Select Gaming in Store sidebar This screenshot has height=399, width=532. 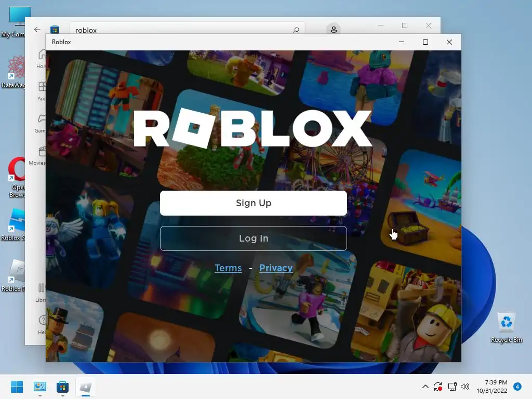41,123
